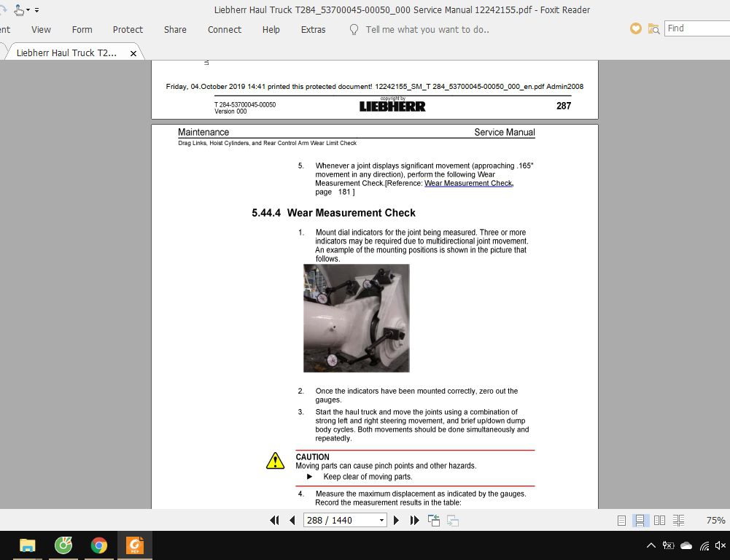This screenshot has height=560, width=730.
Task: Close the Liebherr Haul Truck document tab
Action: pos(133,53)
